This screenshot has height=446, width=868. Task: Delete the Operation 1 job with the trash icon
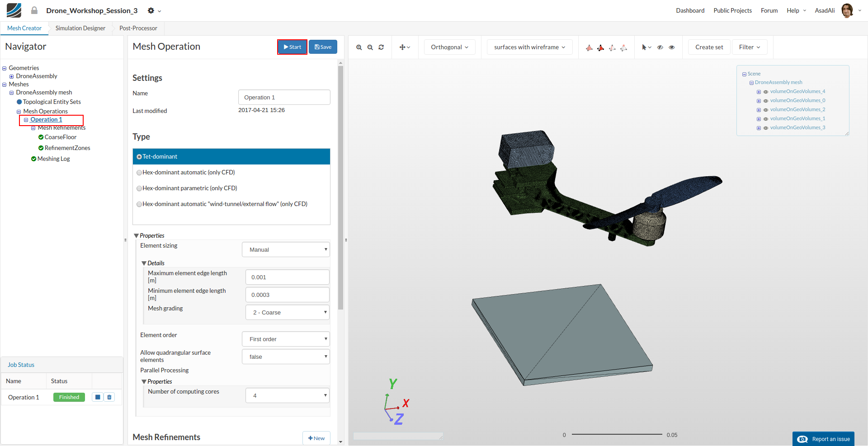click(109, 397)
